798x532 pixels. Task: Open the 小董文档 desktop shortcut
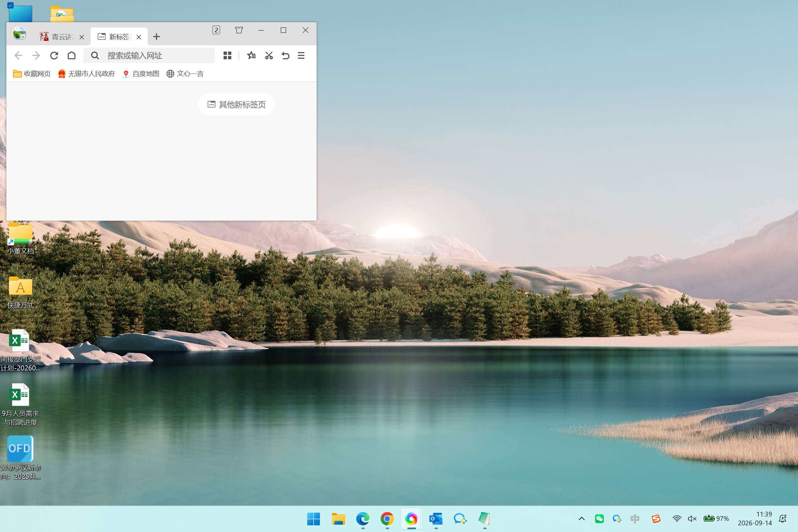[21, 238]
